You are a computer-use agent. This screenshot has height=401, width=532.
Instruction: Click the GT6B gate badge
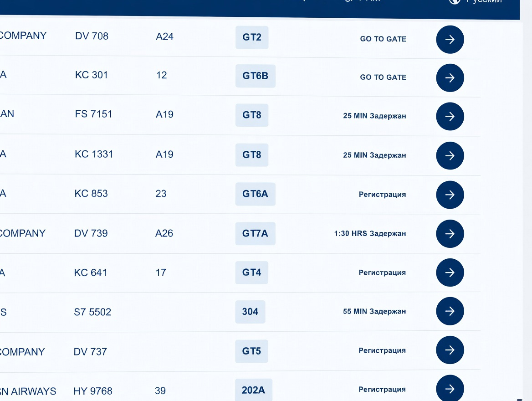pyautogui.click(x=255, y=76)
